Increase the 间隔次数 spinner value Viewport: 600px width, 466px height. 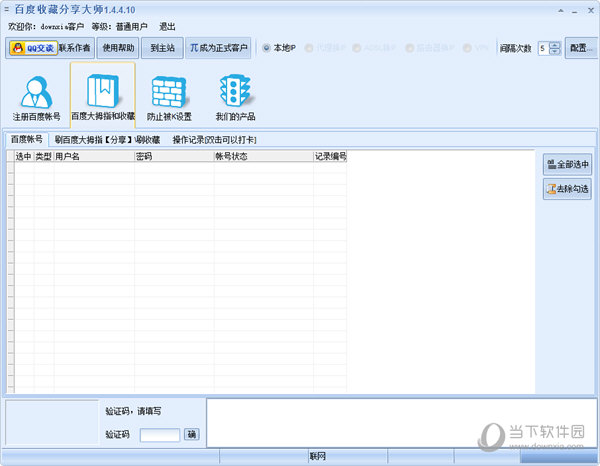pyautogui.click(x=555, y=44)
